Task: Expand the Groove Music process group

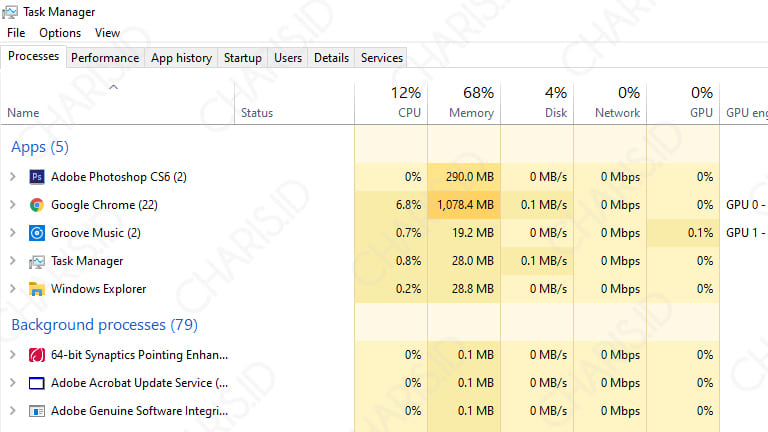Action: point(13,233)
